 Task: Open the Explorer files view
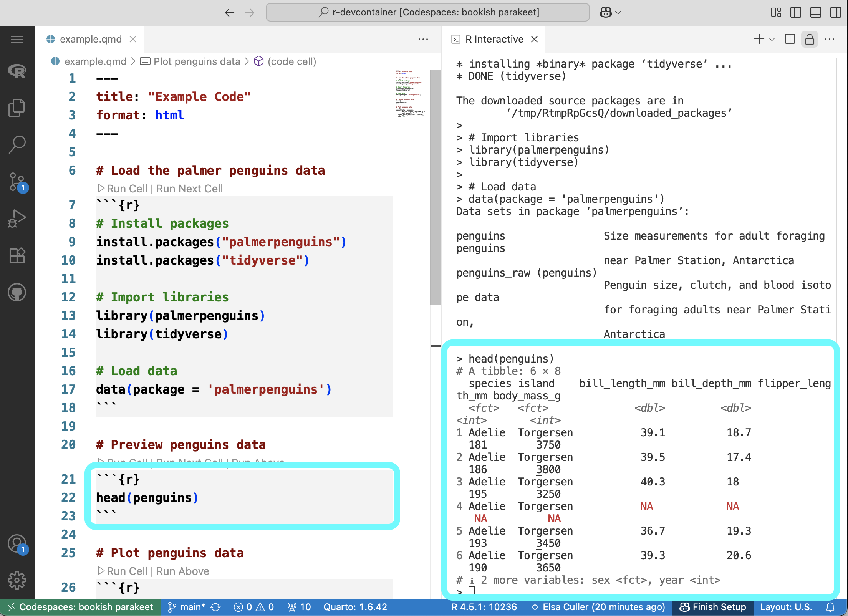coord(17,108)
